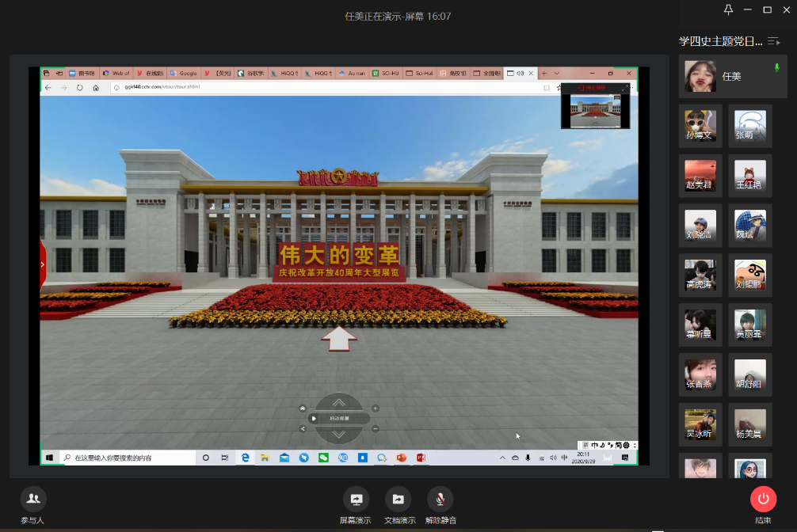Mute audio on the active browser tab
The height and width of the screenshot is (532, 797).
(520, 73)
